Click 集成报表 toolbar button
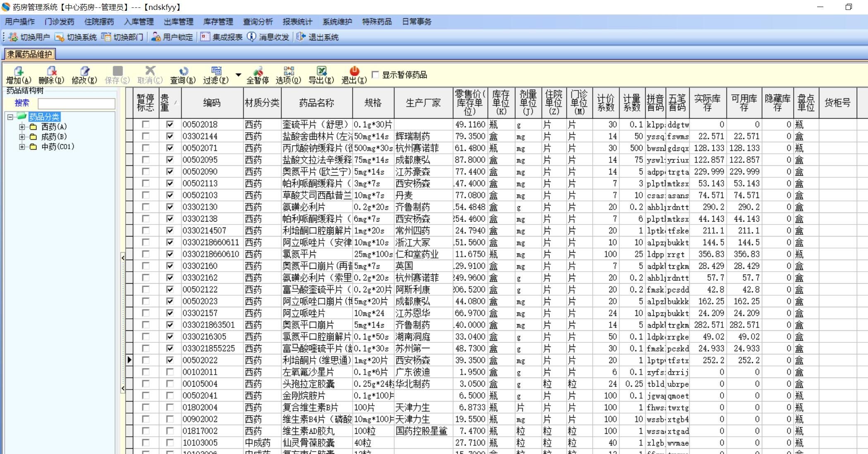This screenshot has height=454, width=868. [222, 37]
